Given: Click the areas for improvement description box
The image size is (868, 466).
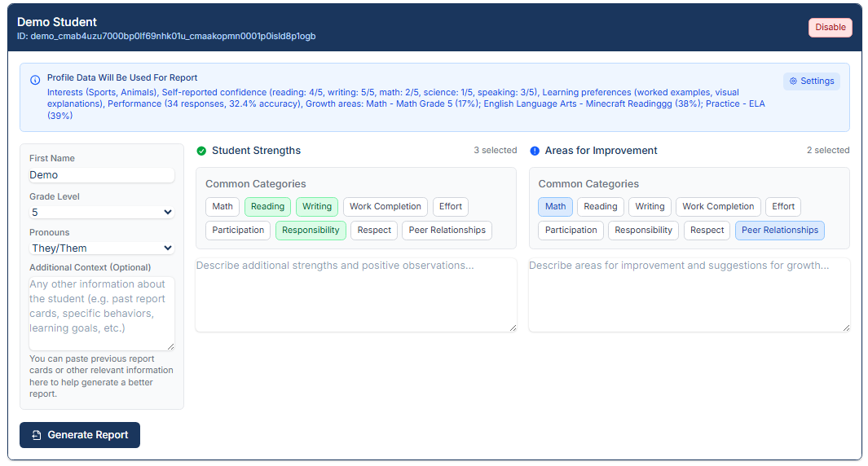Looking at the screenshot, I should pos(689,295).
